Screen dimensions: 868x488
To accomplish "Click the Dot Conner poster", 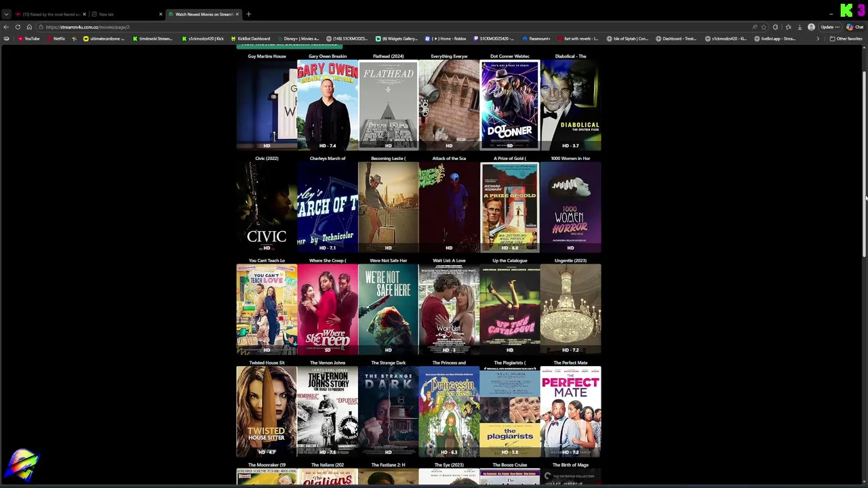I will [x=510, y=105].
